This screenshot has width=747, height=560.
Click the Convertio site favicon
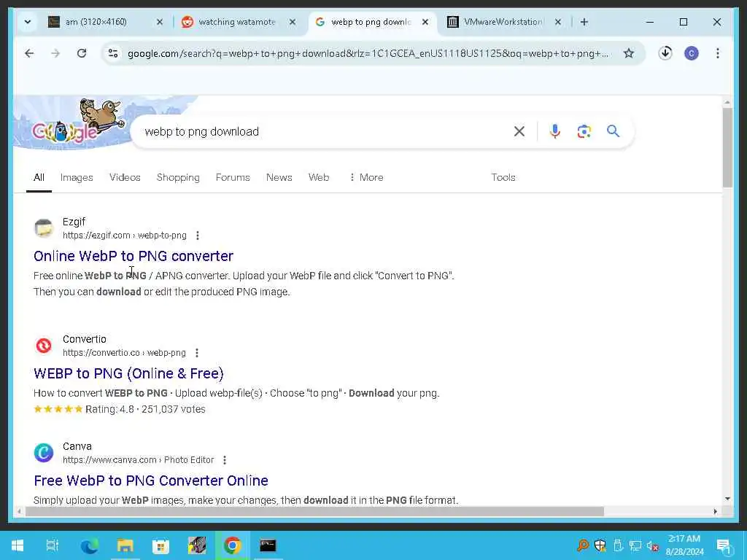pyautogui.click(x=44, y=346)
